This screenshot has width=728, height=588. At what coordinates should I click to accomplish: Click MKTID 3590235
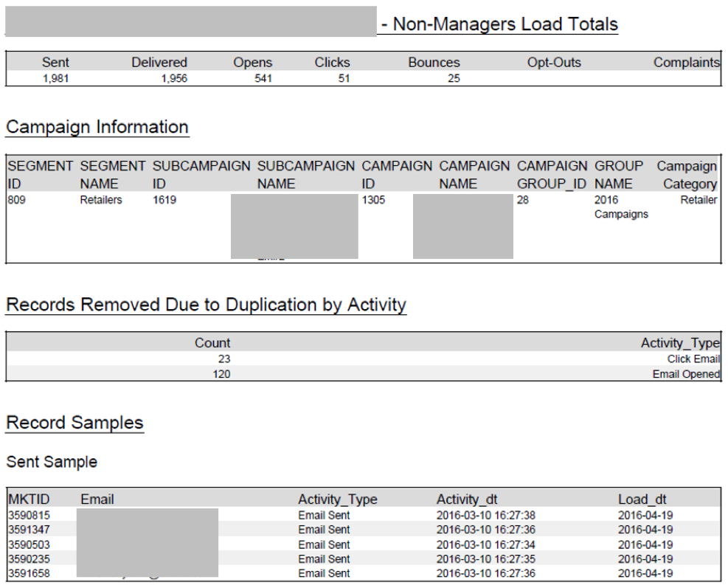click(x=29, y=559)
